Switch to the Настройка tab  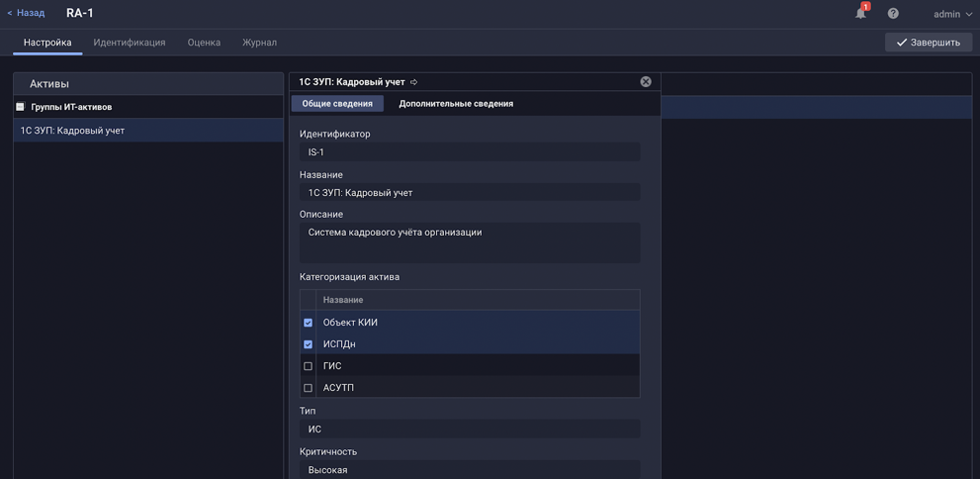click(x=47, y=43)
